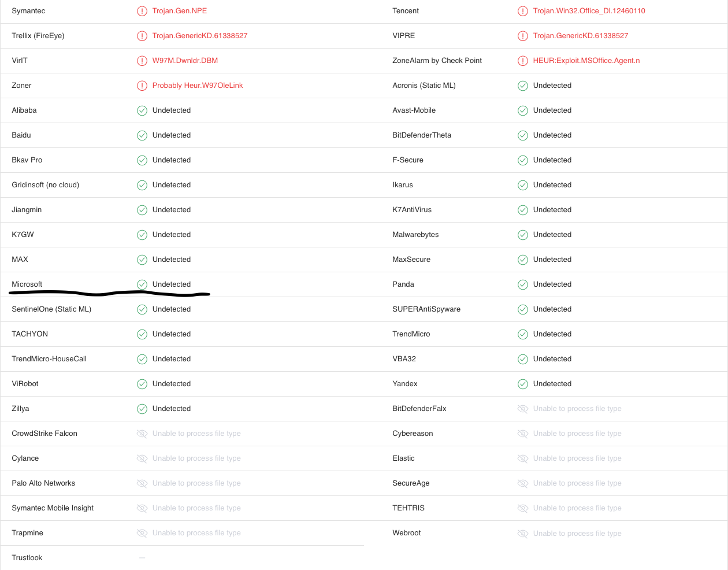Click the crossed-eye icon in Webroot row

point(523,534)
